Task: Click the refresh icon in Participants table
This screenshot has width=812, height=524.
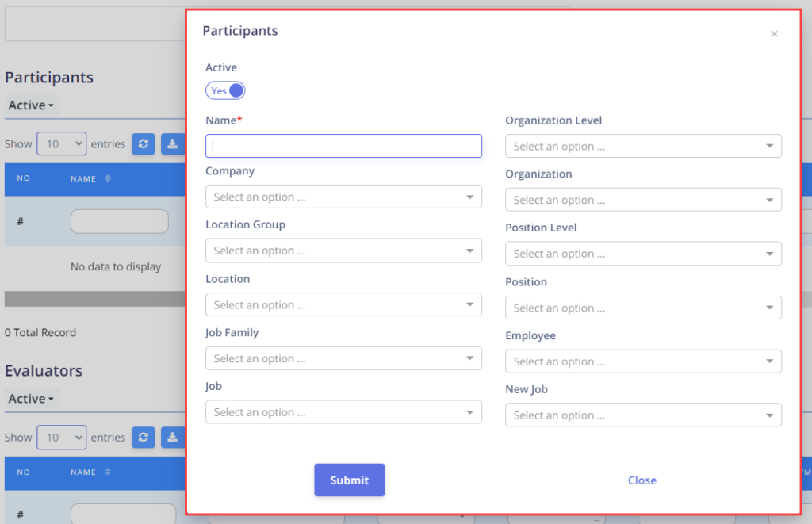Action: [x=143, y=144]
